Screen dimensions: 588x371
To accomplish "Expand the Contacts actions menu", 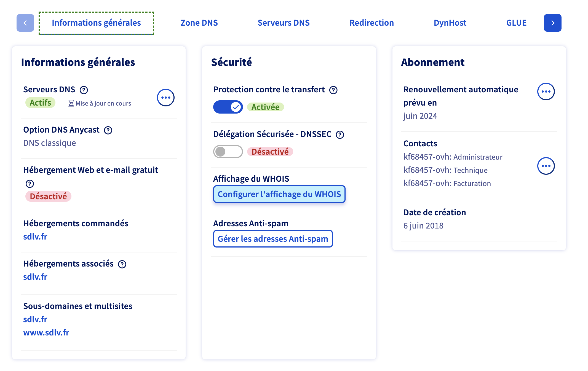I will (546, 166).
